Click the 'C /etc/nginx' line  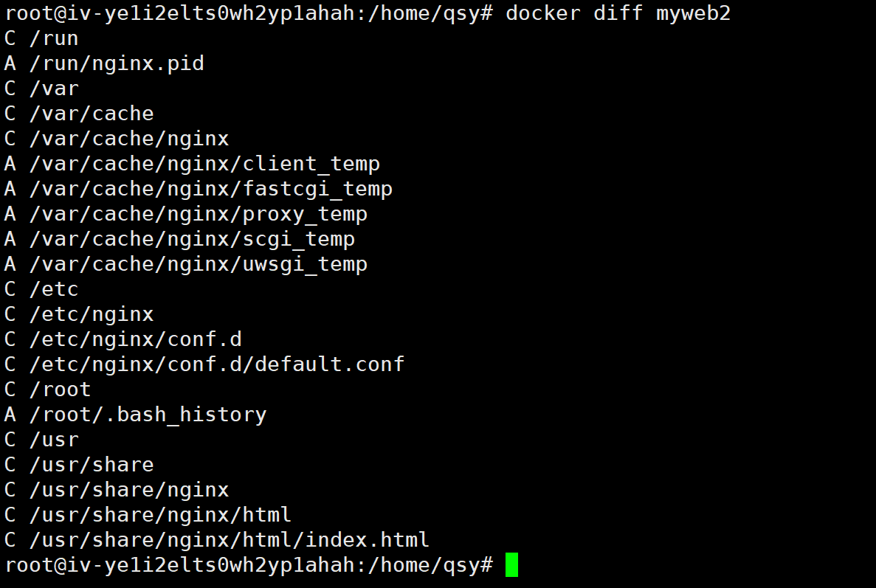(x=79, y=314)
